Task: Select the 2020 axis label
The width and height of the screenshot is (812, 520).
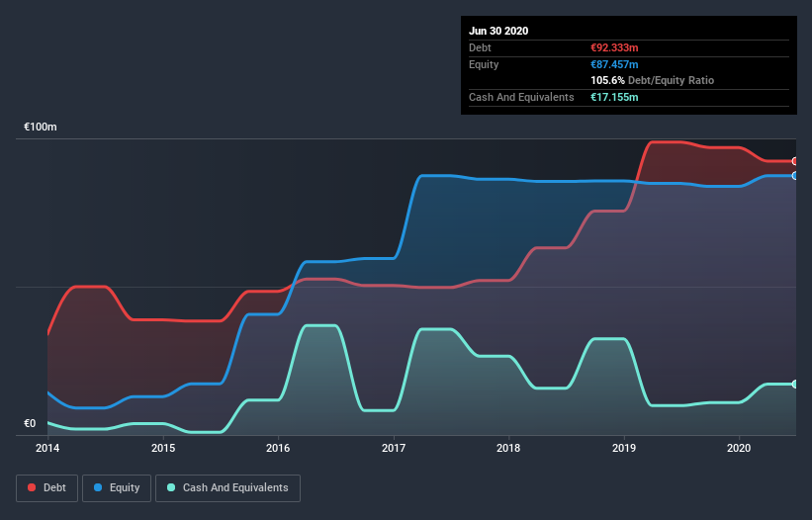Action: 739,448
